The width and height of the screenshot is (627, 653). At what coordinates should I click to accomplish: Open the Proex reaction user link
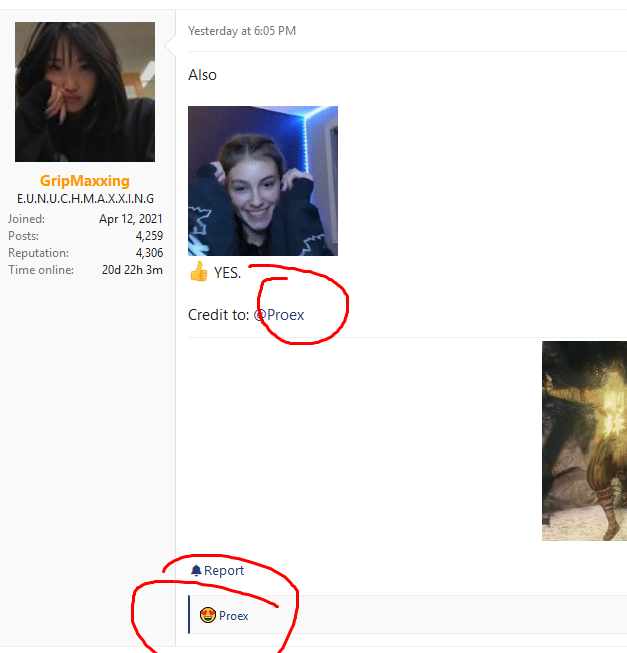234,616
